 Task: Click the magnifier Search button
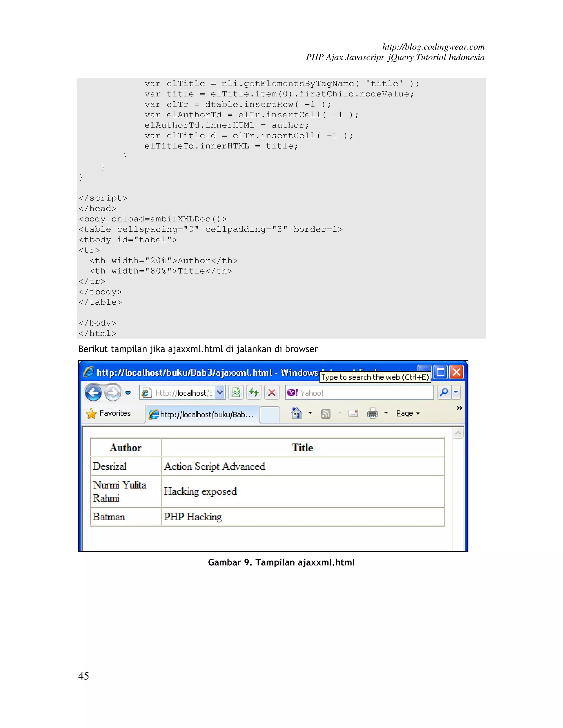tap(444, 392)
